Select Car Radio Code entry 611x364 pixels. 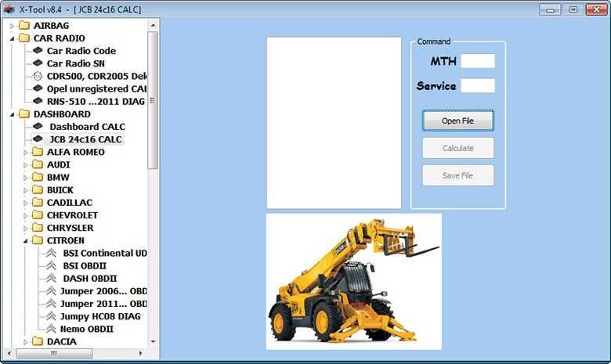click(x=81, y=51)
